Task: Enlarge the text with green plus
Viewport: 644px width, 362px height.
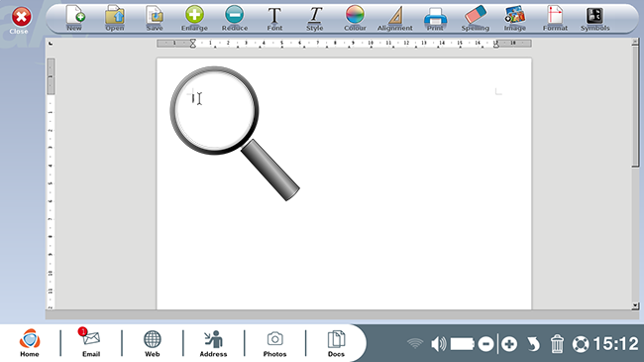Action: (x=194, y=18)
